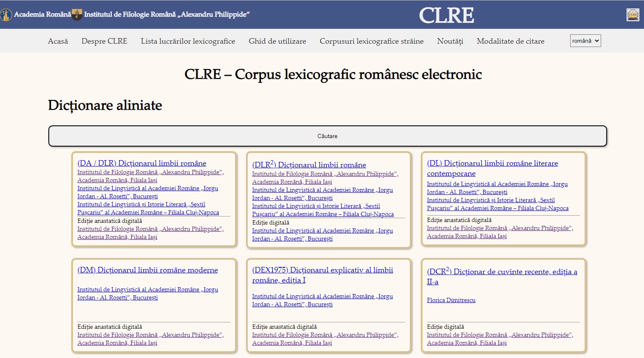Click Philippide institute link in DL card
Image resolution: width=644 pixels, height=358 pixels.
(500, 232)
